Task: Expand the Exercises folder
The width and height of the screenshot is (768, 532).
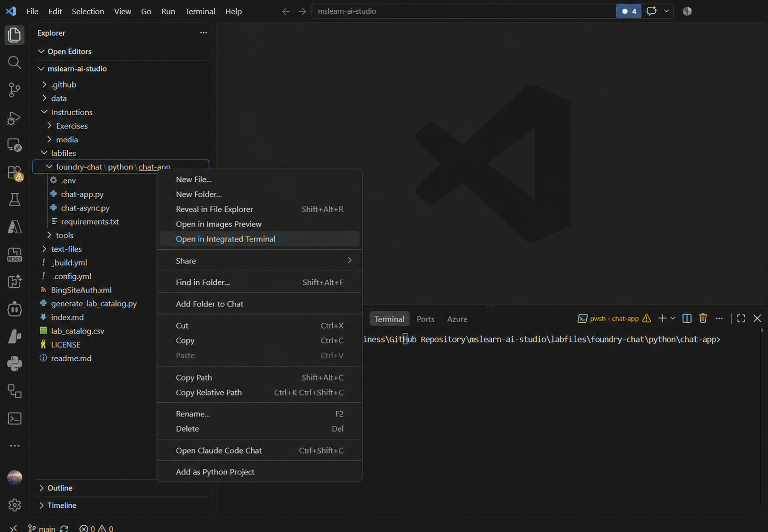Action: [49, 126]
